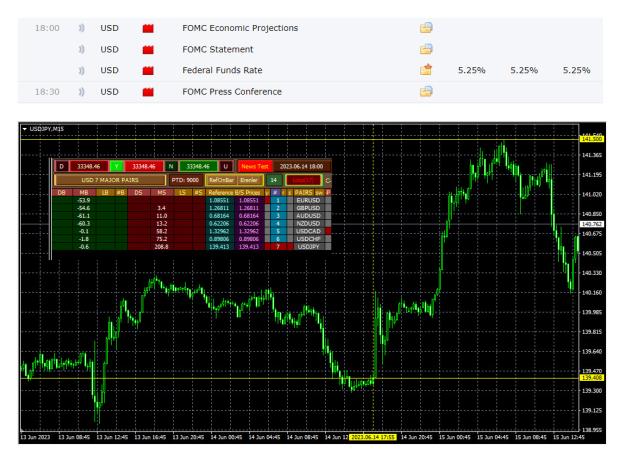Click the FOMC Press Conference event name
The width and height of the screenshot is (625, 463).
pyautogui.click(x=232, y=92)
